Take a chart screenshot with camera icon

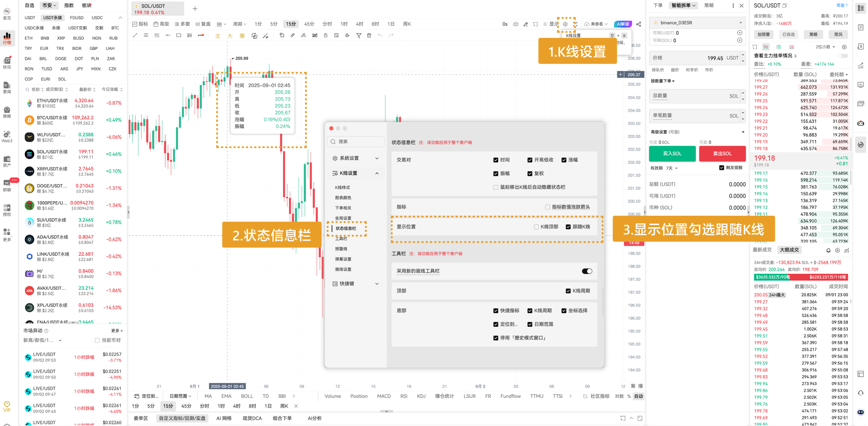(x=516, y=24)
